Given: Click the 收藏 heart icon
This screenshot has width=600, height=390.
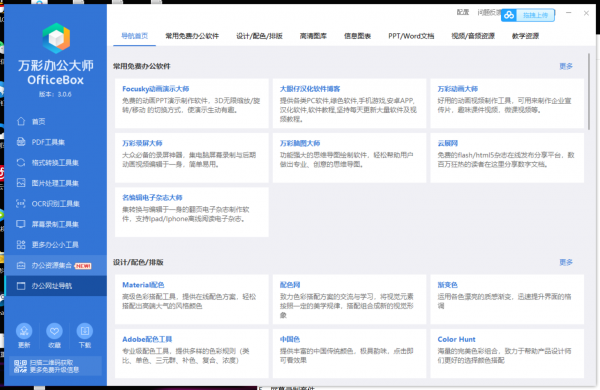Looking at the screenshot, I should click(x=54, y=331).
